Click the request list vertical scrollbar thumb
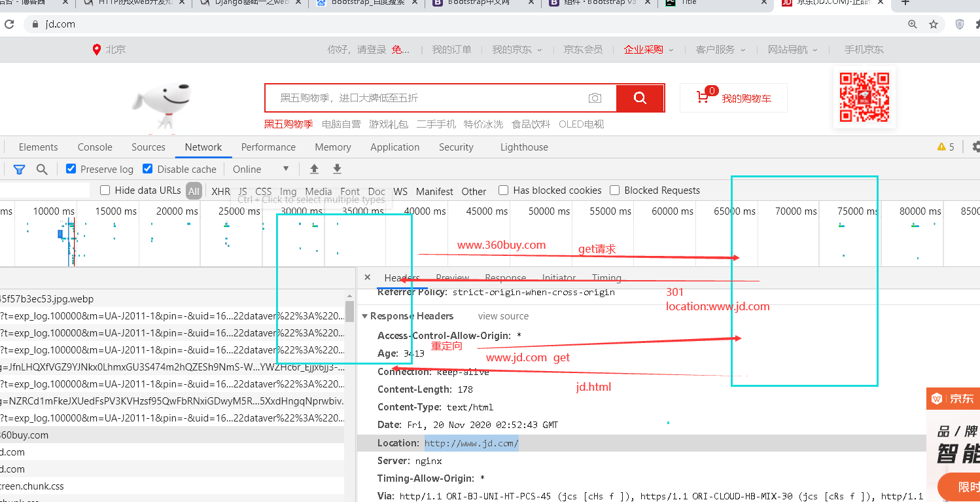This screenshot has height=502, width=980. pos(350,311)
